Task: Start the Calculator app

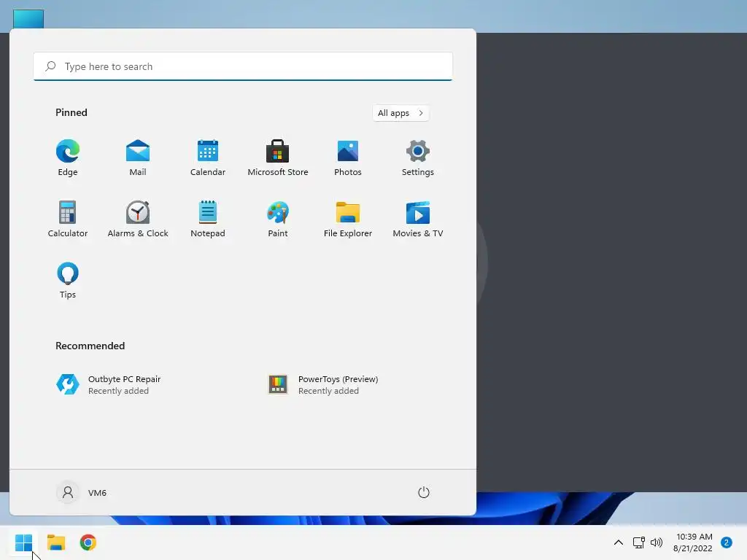Action: click(68, 219)
